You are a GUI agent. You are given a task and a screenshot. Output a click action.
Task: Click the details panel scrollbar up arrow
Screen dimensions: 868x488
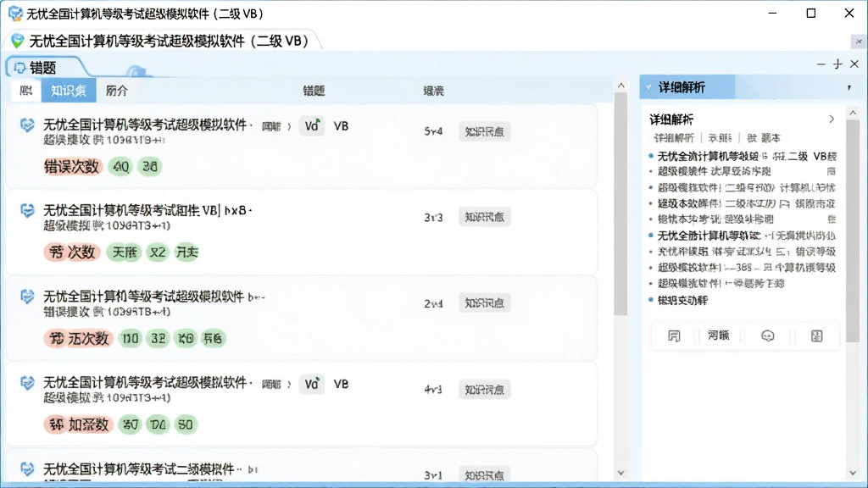853,113
